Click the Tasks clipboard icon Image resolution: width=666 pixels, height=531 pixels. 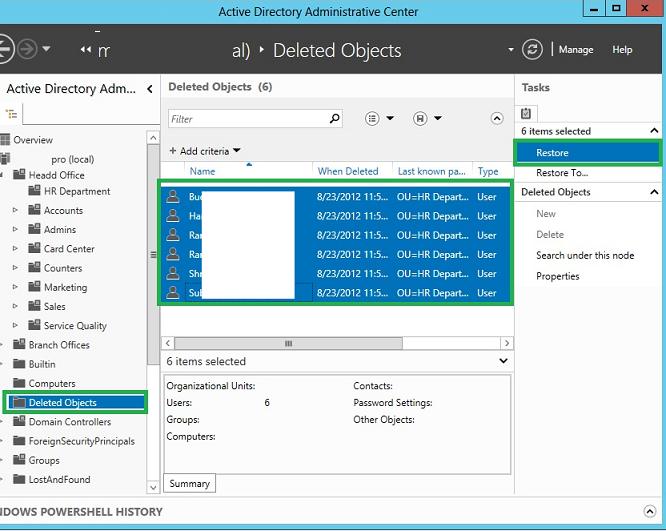[526, 113]
